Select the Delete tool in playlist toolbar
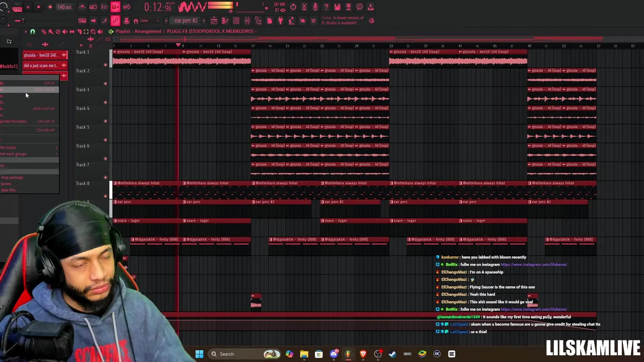The image size is (644, 362). click(57, 32)
